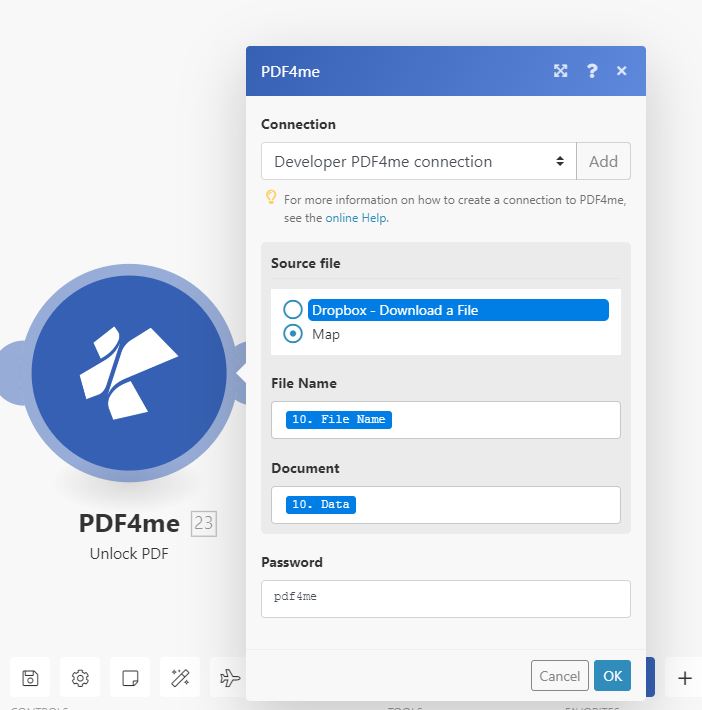Open the Connection dropdown

point(418,161)
